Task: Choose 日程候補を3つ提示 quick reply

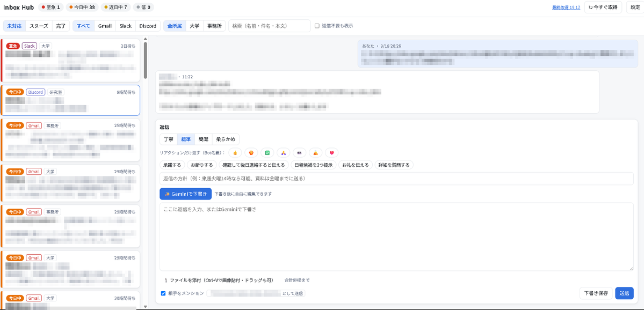Action: point(313,165)
